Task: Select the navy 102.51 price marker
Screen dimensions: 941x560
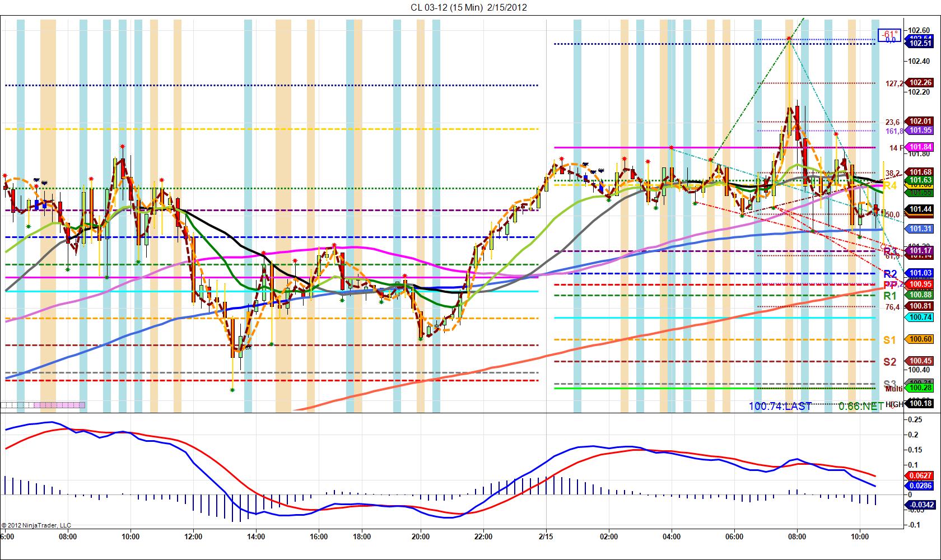Action: point(920,43)
